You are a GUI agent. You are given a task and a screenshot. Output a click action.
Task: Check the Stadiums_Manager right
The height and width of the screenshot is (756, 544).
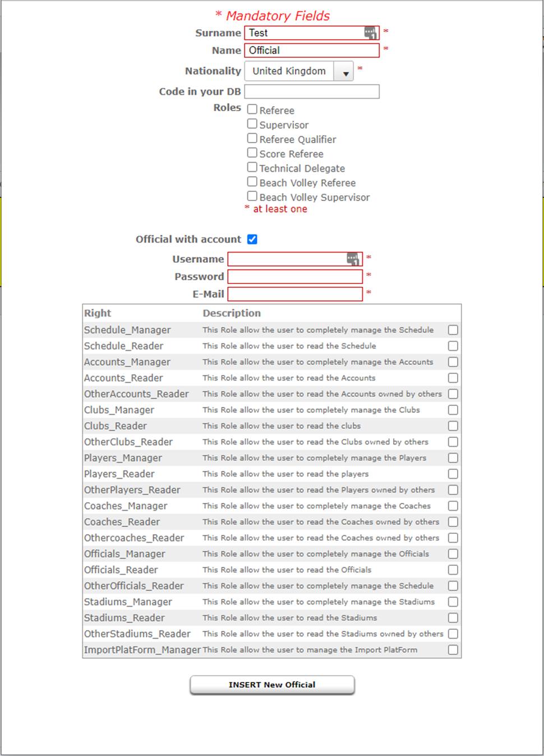coord(453,602)
